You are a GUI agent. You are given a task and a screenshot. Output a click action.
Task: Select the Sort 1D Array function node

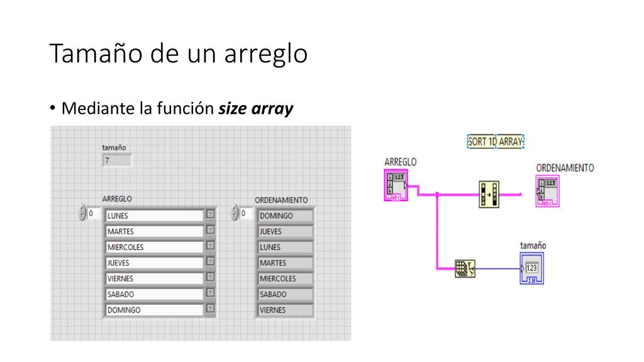489,194
